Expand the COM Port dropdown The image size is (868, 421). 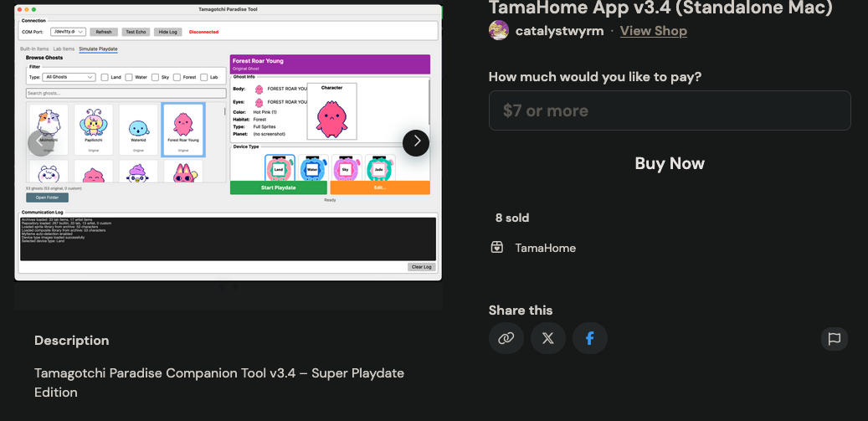pyautogui.click(x=68, y=32)
